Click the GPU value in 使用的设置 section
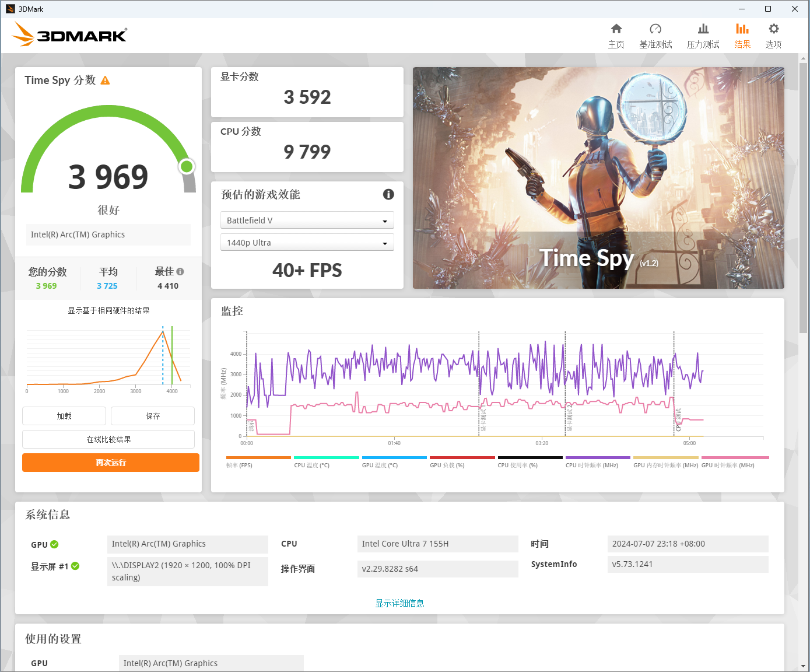Screen dimensions: 810x672 click(x=211, y=663)
